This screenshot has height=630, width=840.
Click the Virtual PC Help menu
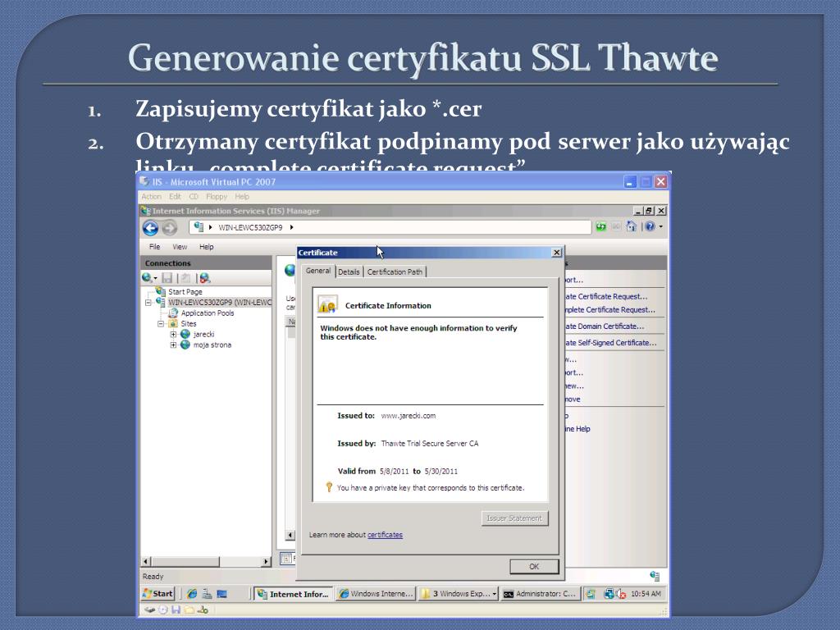(x=242, y=197)
